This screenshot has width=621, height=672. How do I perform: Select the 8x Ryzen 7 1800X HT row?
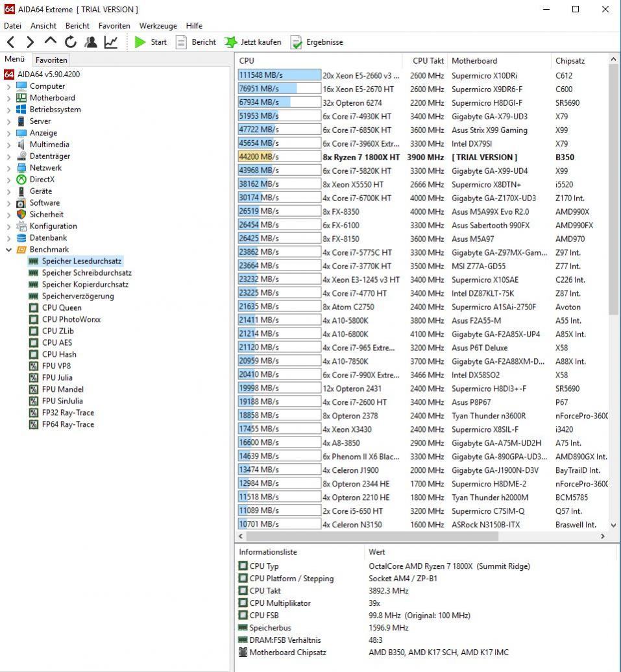click(422, 157)
